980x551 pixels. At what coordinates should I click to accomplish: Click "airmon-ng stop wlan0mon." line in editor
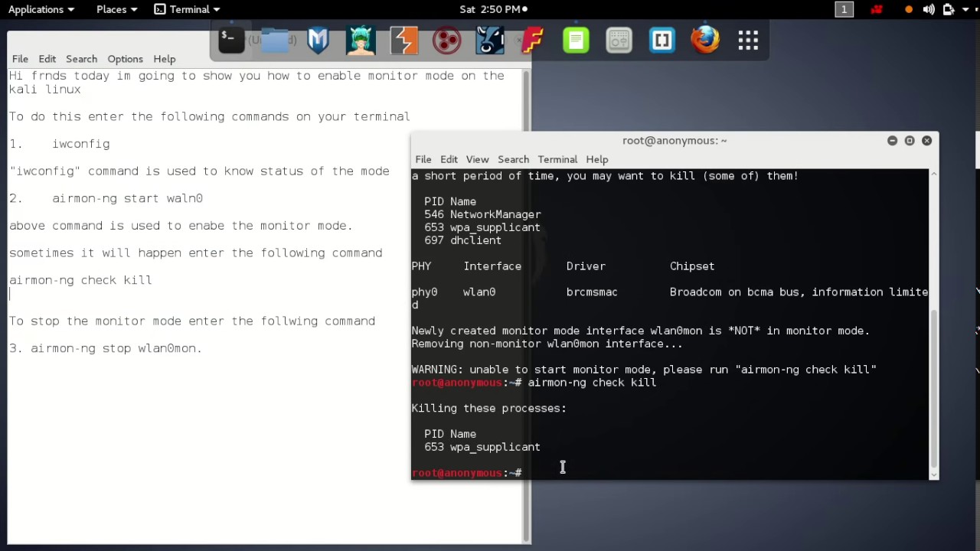tap(116, 348)
